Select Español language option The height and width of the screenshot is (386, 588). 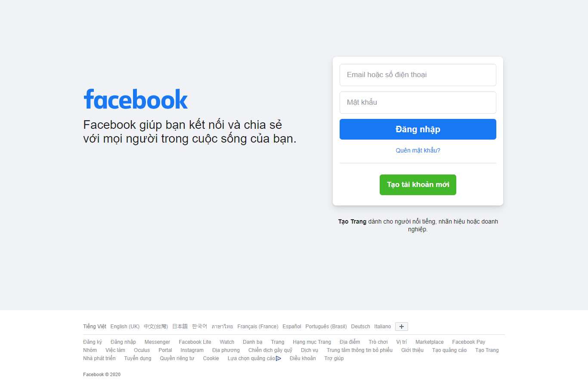291,326
